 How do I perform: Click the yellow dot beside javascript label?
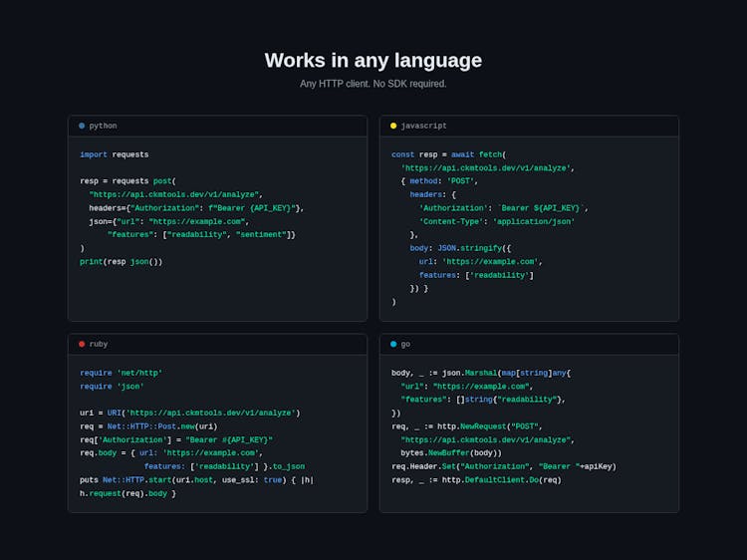(x=393, y=126)
